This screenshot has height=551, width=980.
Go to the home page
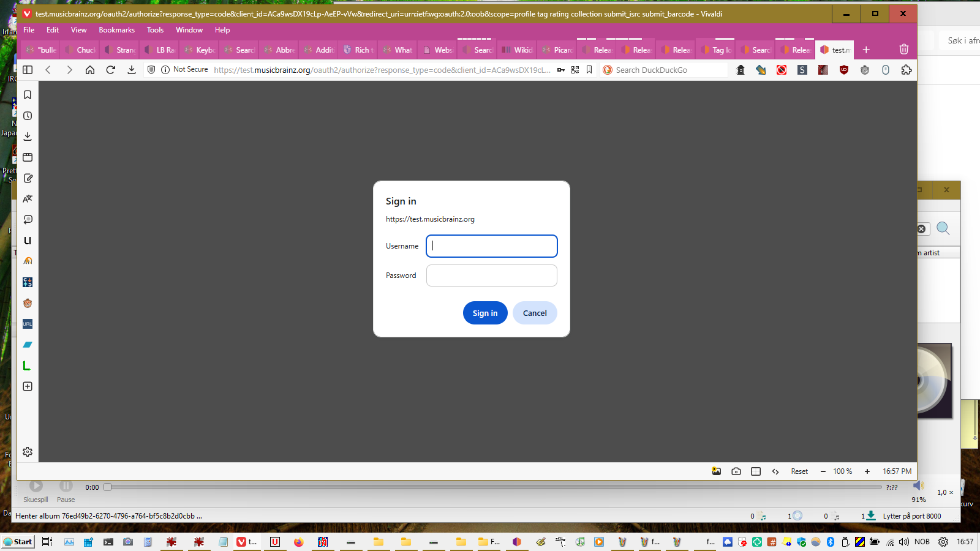[x=90, y=70]
